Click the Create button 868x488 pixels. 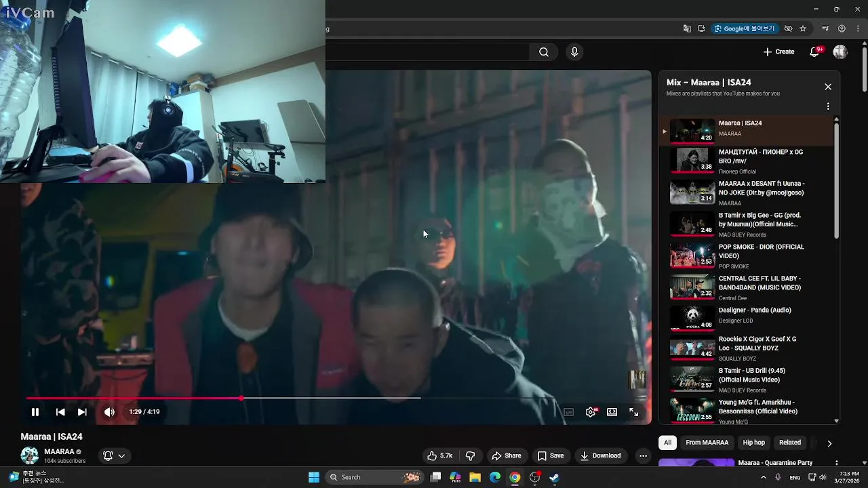(778, 52)
